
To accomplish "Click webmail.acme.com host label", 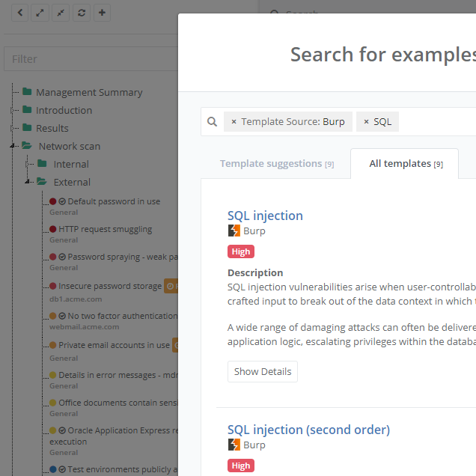I will (x=84, y=327).
